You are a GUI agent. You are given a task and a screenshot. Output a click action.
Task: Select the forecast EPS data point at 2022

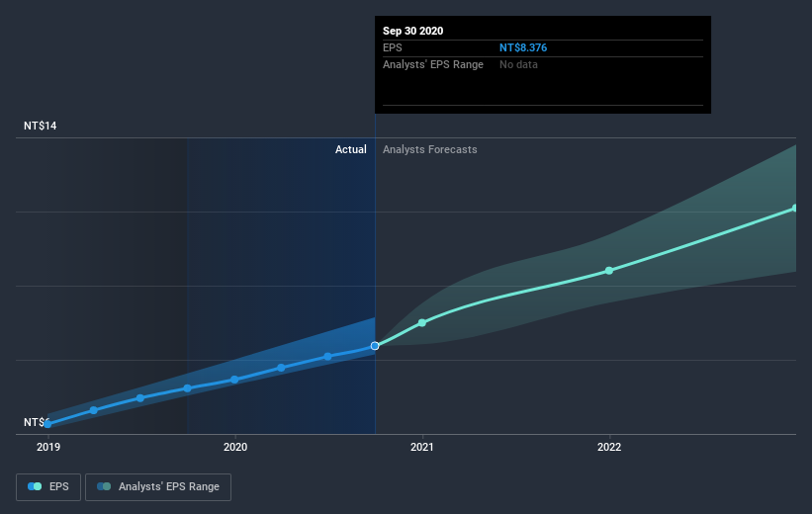609,271
